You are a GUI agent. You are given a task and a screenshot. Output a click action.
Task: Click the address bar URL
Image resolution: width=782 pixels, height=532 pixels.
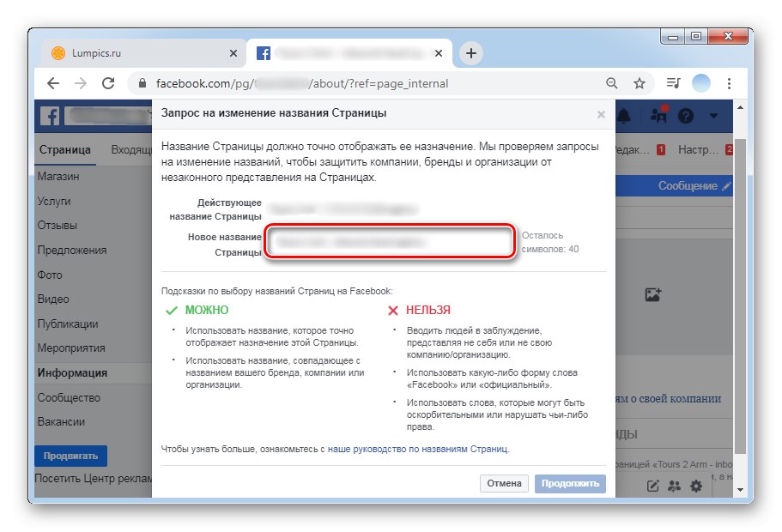pyautogui.click(x=302, y=83)
